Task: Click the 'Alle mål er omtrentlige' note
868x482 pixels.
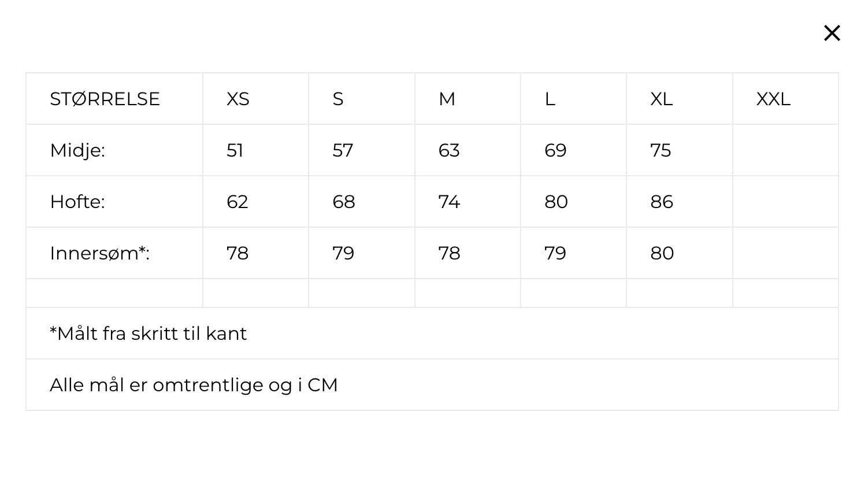Action: 194,385
